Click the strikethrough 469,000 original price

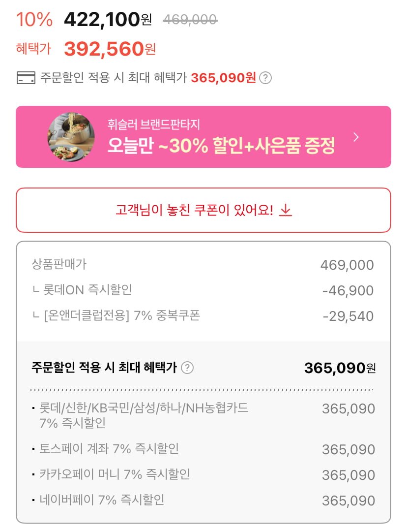pyautogui.click(x=190, y=19)
